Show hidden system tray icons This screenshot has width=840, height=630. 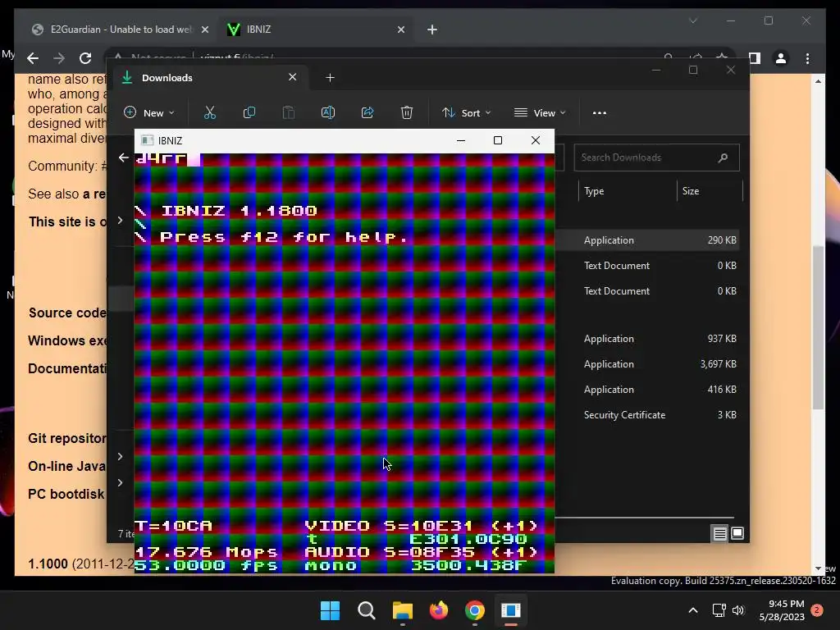pyautogui.click(x=692, y=610)
